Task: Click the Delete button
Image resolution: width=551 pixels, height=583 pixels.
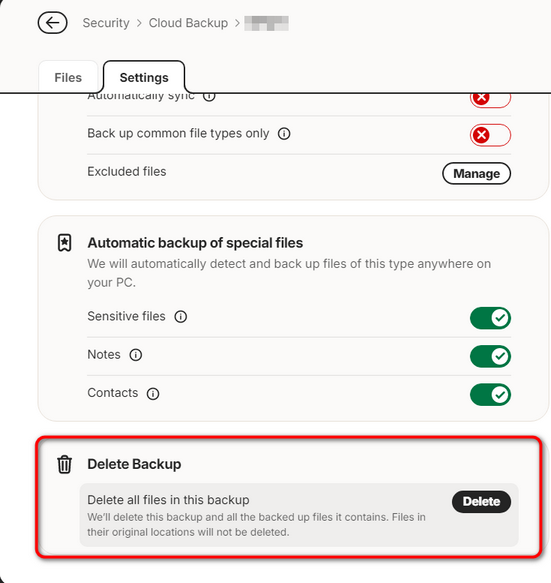Action: [481, 502]
